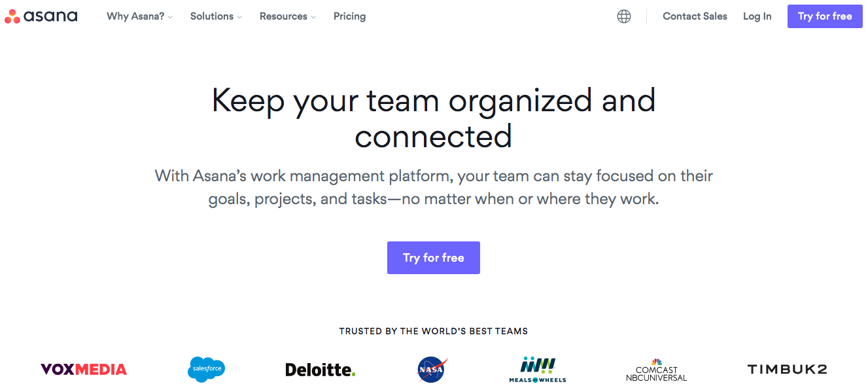Click the Asana logo in header

pyautogui.click(x=41, y=16)
